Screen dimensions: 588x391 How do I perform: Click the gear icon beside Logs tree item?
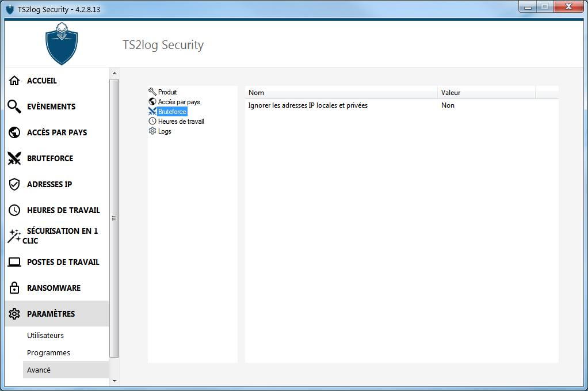pos(152,131)
